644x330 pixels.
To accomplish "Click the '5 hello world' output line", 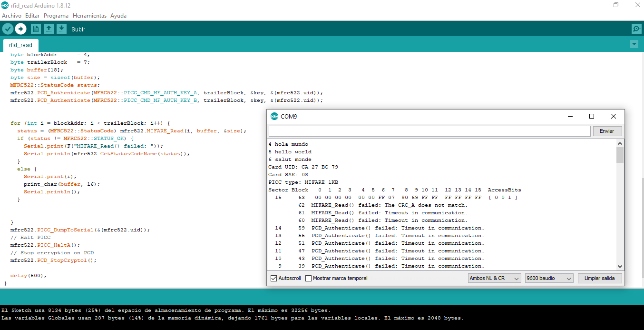I will click(290, 152).
